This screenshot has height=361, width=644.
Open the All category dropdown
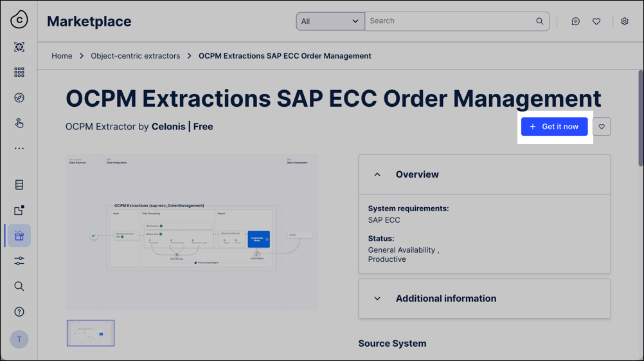pyautogui.click(x=330, y=21)
